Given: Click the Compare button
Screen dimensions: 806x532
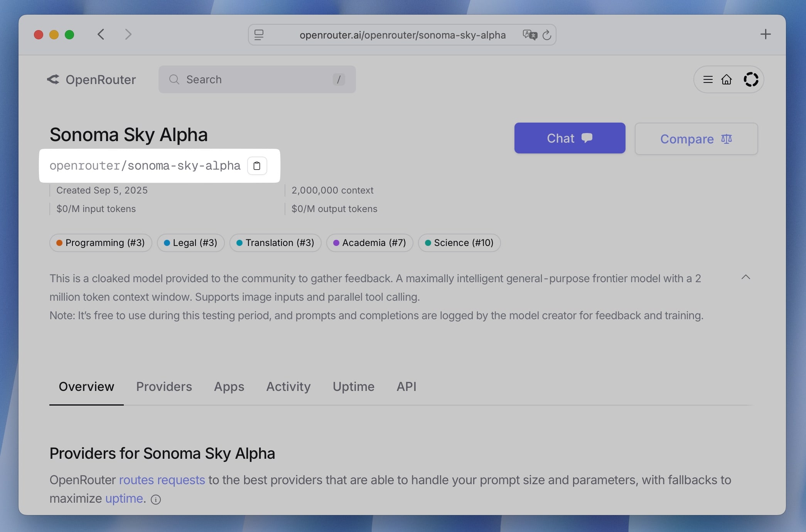Looking at the screenshot, I should [696, 139].
